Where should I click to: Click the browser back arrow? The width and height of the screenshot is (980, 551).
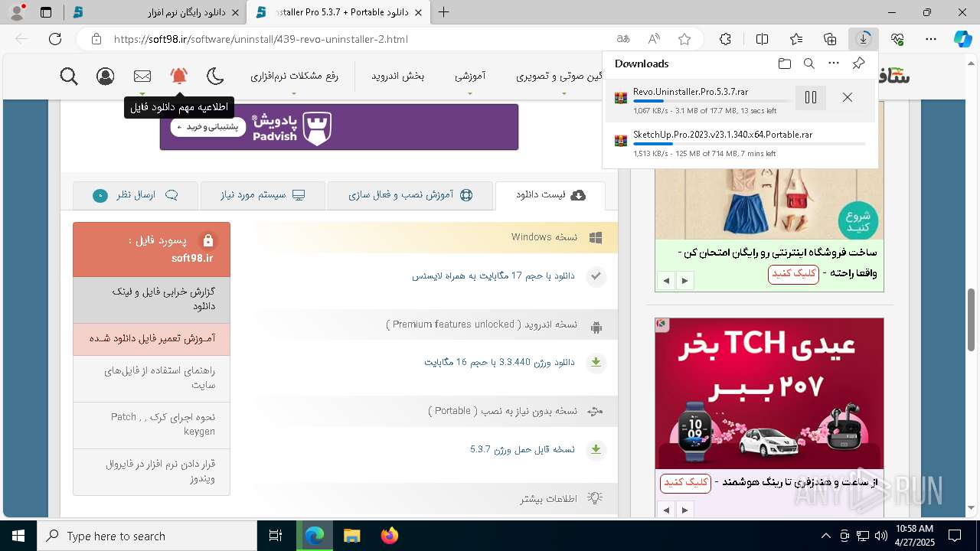coord(21,39)
